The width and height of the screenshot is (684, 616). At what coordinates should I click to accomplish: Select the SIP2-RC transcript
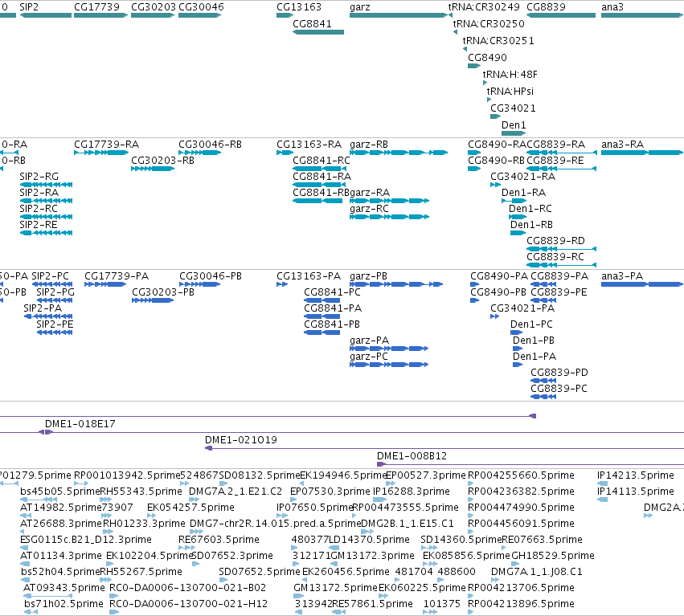(47, 217)
